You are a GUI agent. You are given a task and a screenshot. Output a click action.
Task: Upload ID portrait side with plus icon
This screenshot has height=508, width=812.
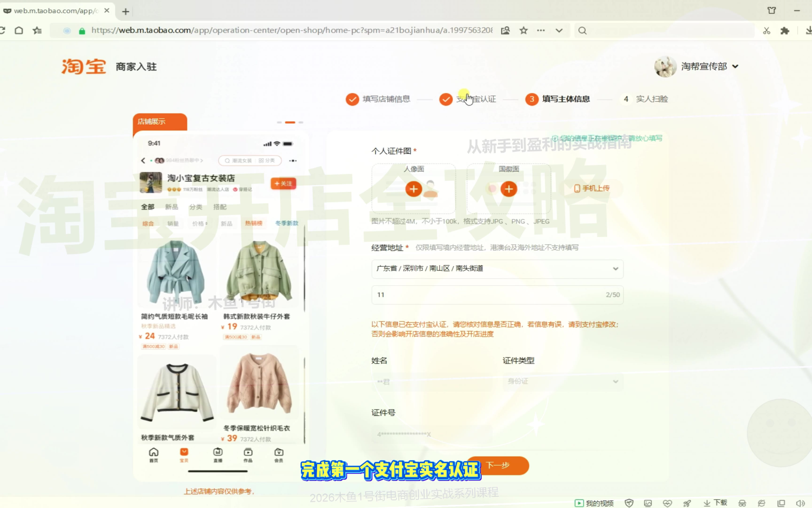[x=413, y=189]
